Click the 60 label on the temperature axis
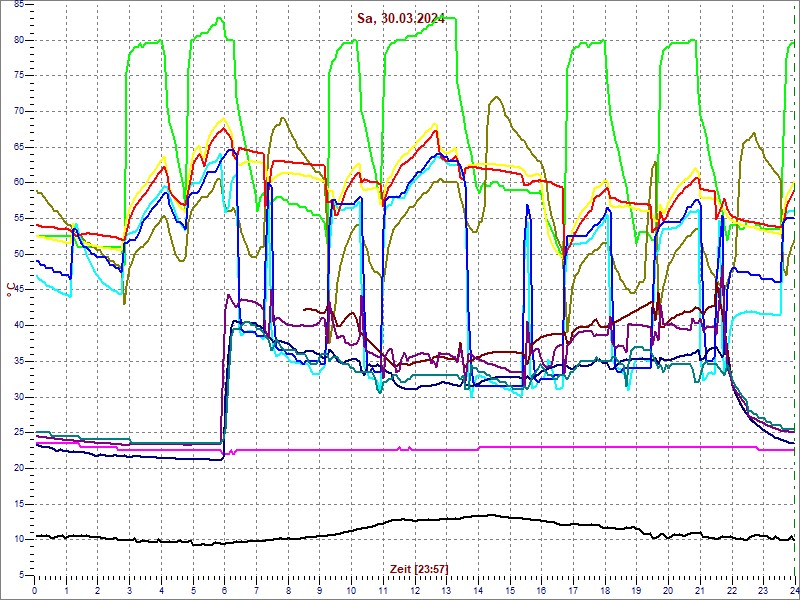Screen dimensions: 800x600 18,183
